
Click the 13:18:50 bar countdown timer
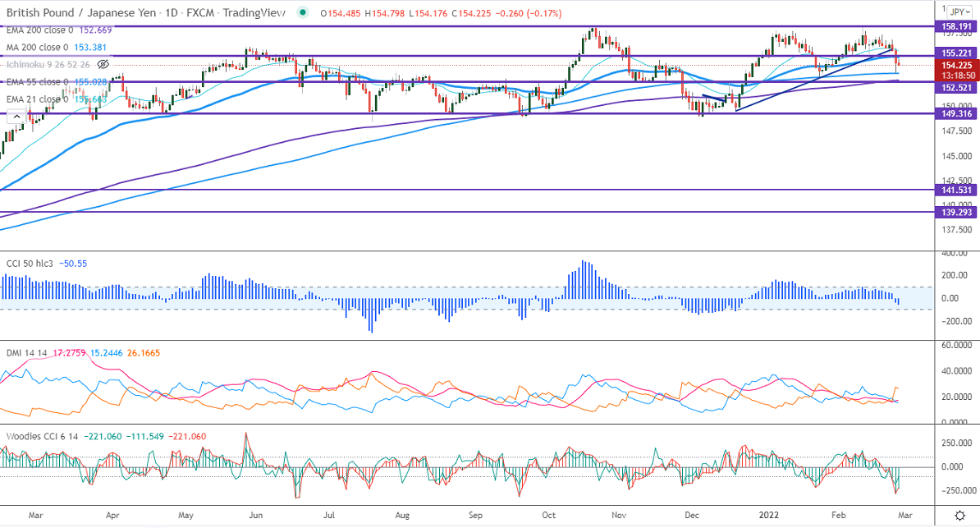pos(957,76)
